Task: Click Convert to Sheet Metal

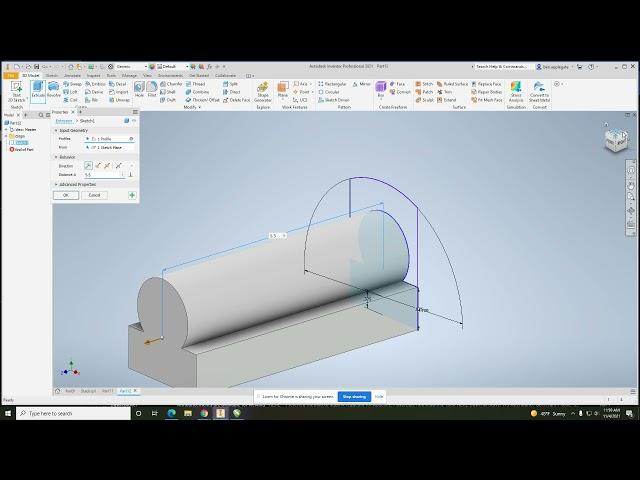Action: pos(539,92)
